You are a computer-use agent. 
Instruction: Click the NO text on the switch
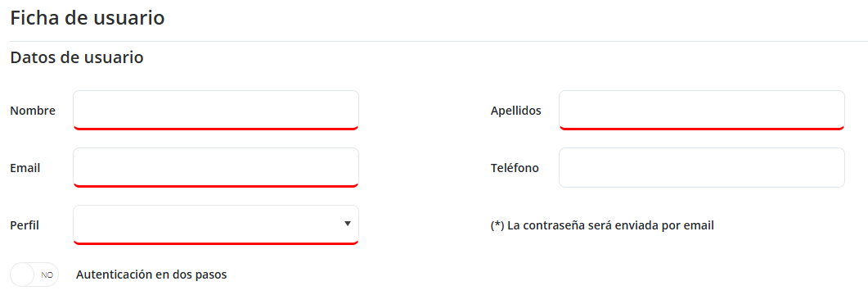coord(47,275)
